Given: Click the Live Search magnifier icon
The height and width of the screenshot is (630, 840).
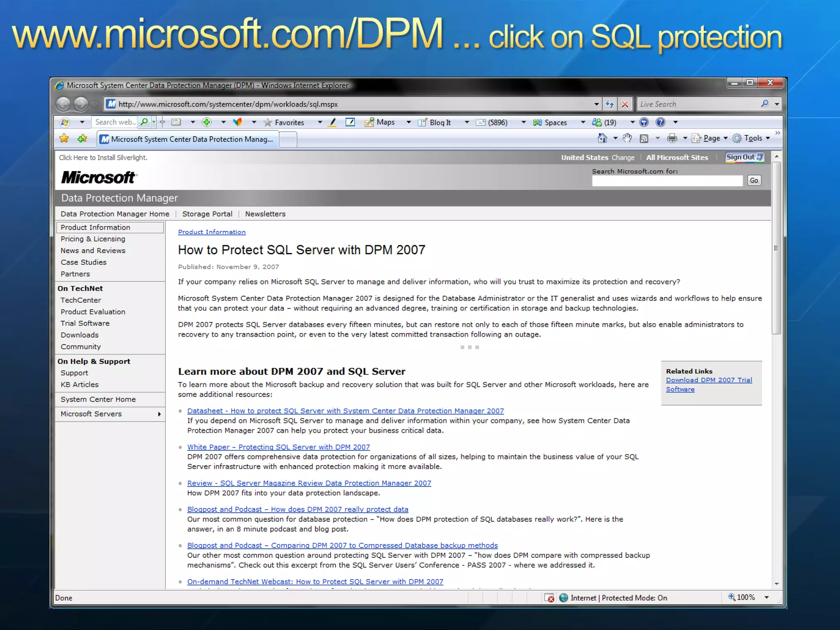Looking at the screenshot, I should [765, 104].
